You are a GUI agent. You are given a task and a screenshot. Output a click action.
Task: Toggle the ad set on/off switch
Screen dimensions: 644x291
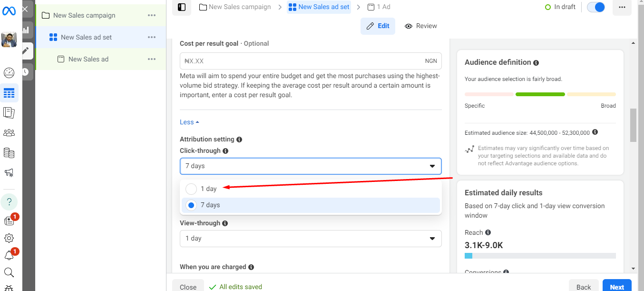pyautogui.click(x=596, y=7)
